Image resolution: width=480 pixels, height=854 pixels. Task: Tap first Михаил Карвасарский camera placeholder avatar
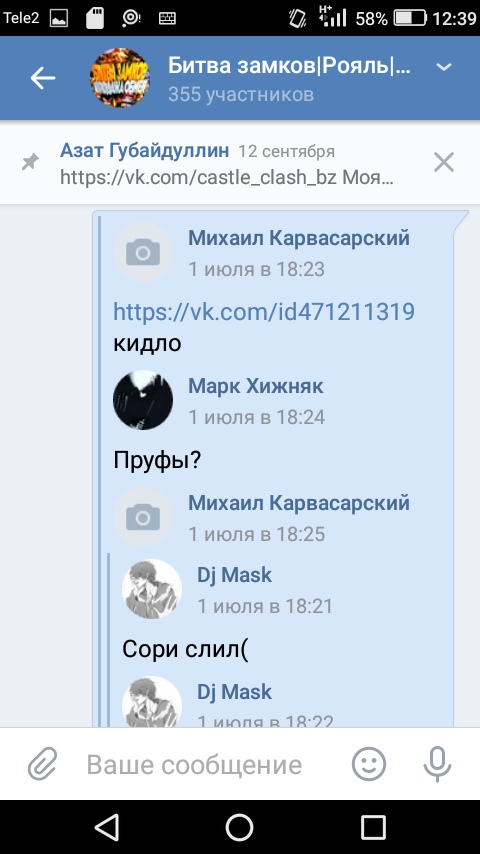coord(143,252)
